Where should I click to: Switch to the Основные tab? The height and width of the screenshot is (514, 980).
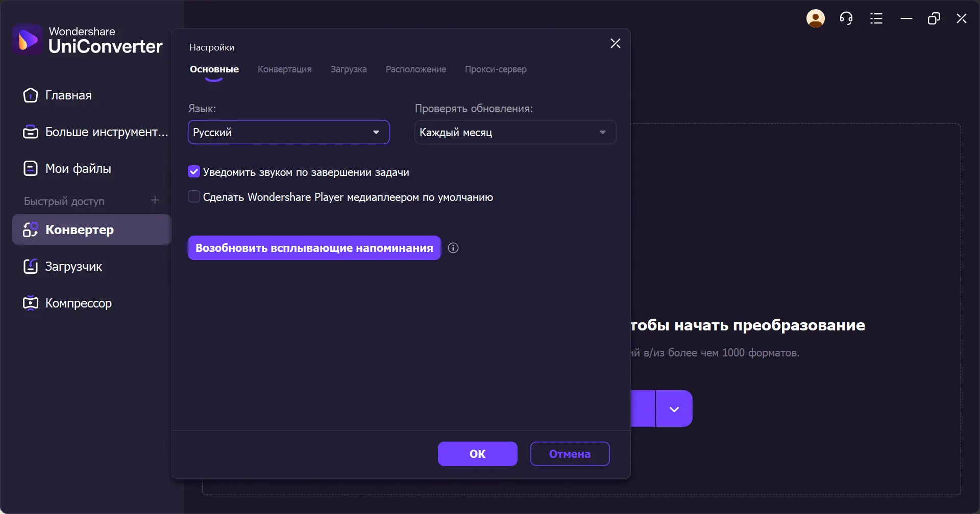pyautogui.click(x=214, y=69)
